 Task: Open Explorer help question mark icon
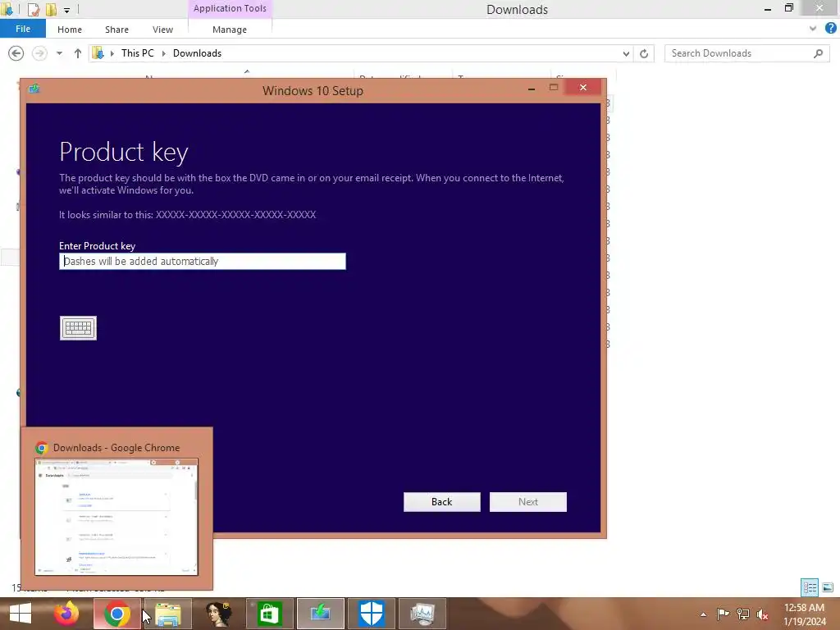tap(831, 29)
